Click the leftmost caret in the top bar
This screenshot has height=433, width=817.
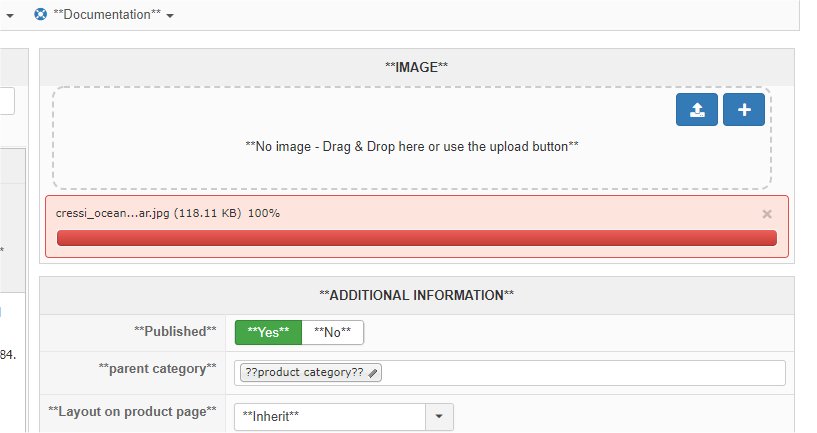[9, 16]
